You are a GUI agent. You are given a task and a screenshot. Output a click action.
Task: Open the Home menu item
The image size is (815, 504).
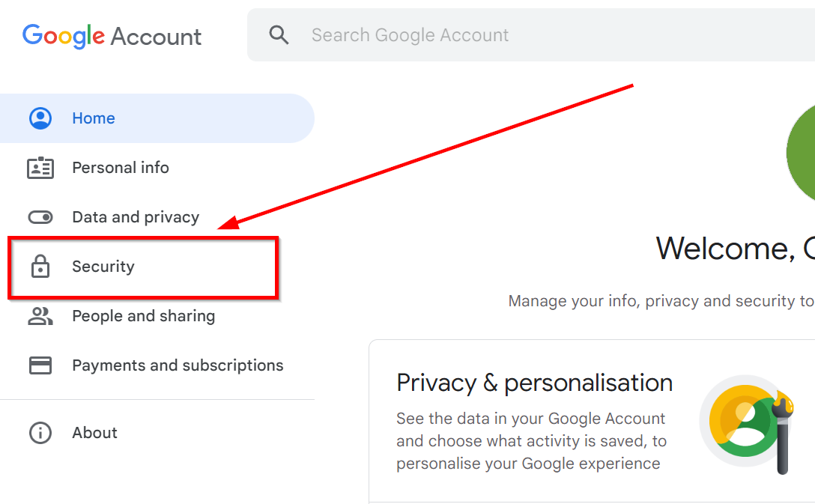click(x=94, y=118)
